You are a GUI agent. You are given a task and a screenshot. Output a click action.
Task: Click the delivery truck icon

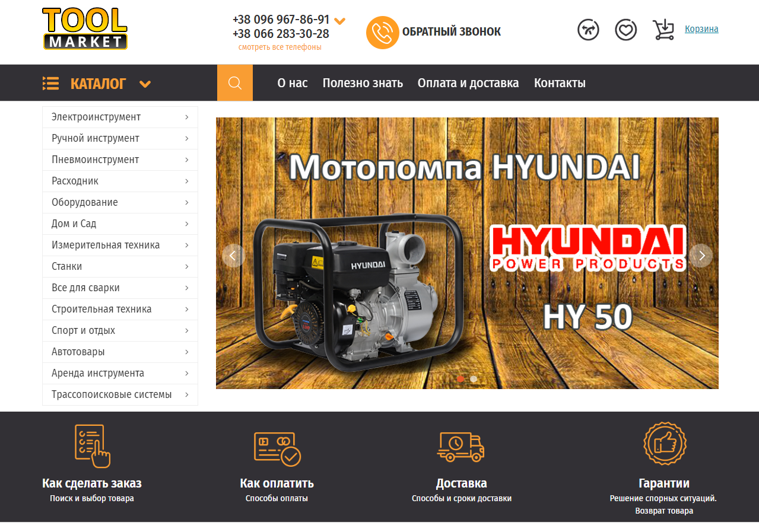tap(461, 447)
